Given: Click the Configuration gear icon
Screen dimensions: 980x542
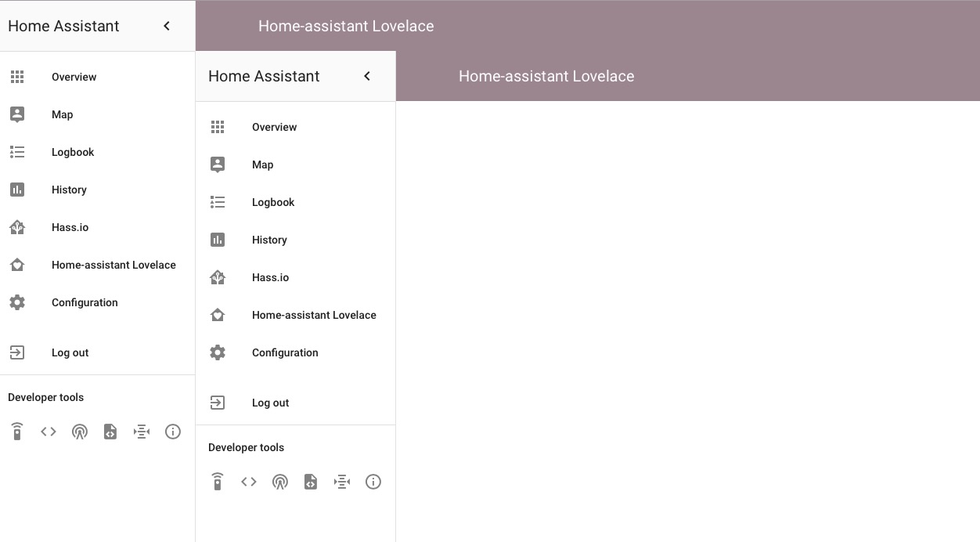Looking at the screenshot, I should tap(218, 352).
